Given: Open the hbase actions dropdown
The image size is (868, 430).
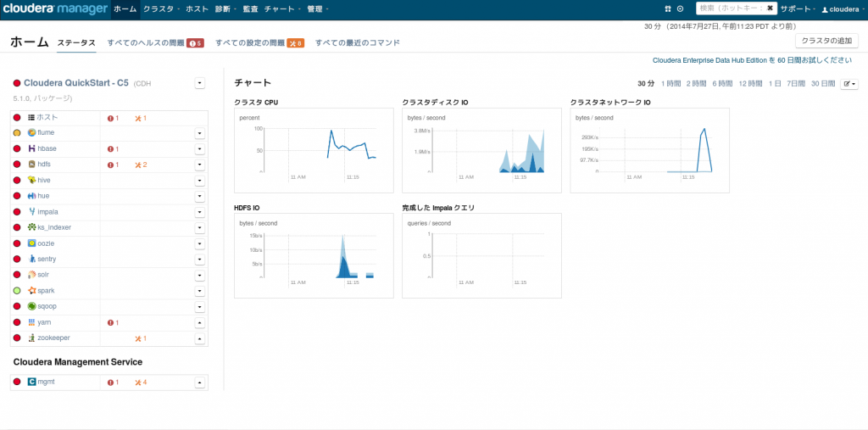Looking at the screenshot, I should pyautogui.click(x=200, y=148).
